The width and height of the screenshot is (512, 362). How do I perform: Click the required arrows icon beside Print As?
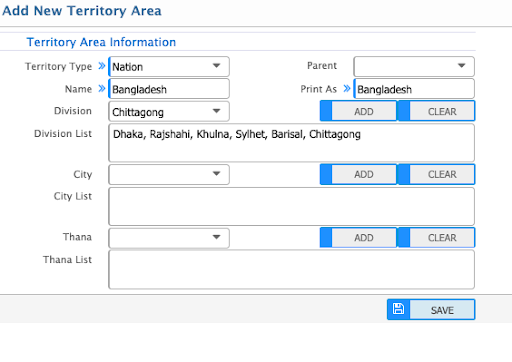[x=347, y=88]
